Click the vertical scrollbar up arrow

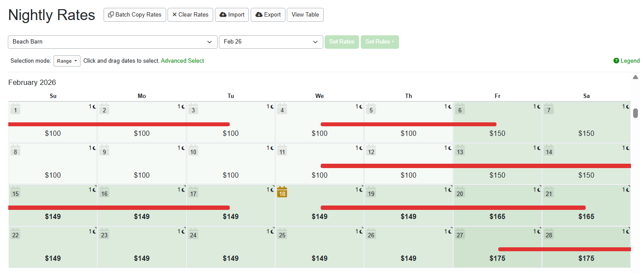pos(636,77)
